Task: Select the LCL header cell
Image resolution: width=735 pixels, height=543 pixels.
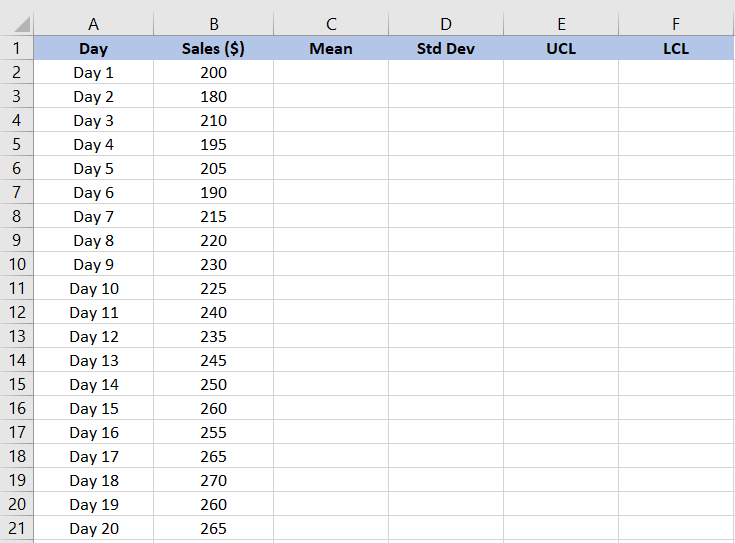Action: (x=676, y=48)
